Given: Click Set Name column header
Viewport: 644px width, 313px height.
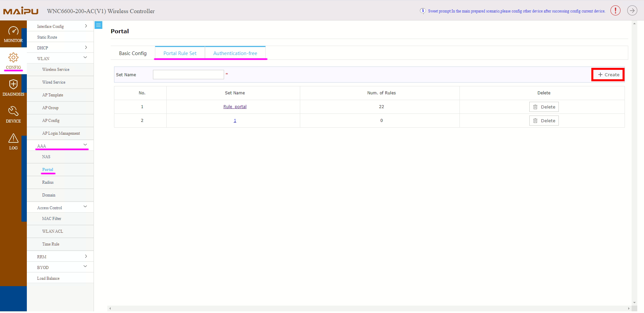Looking at the screenshot, I should [235, 93].
